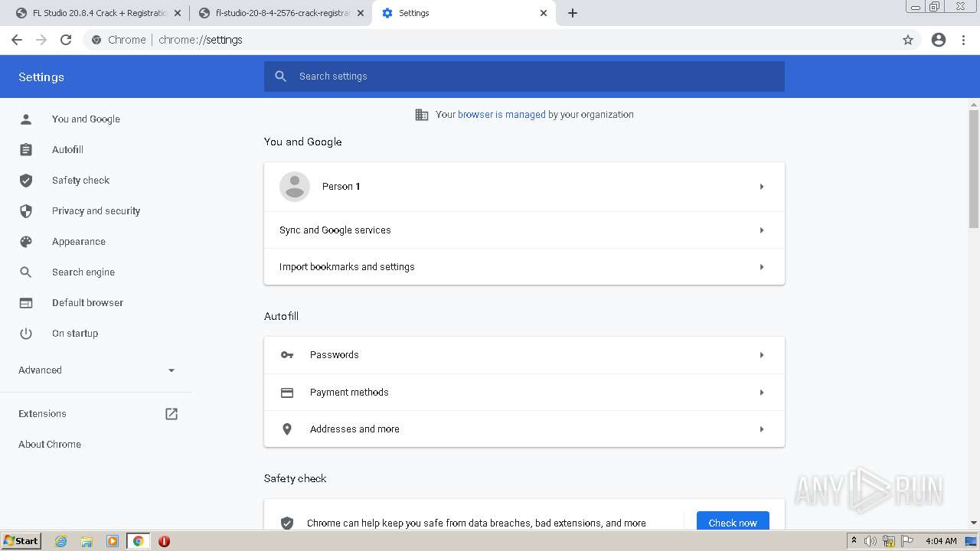
Task: Click the Payment methods card icon
Action: coord(287,393)
